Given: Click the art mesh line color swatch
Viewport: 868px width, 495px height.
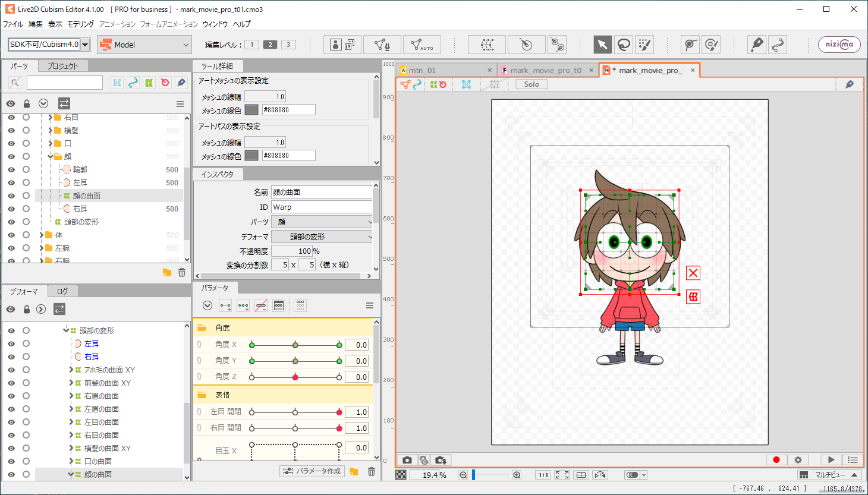Looking at the screenshot, I should [251, 110].
